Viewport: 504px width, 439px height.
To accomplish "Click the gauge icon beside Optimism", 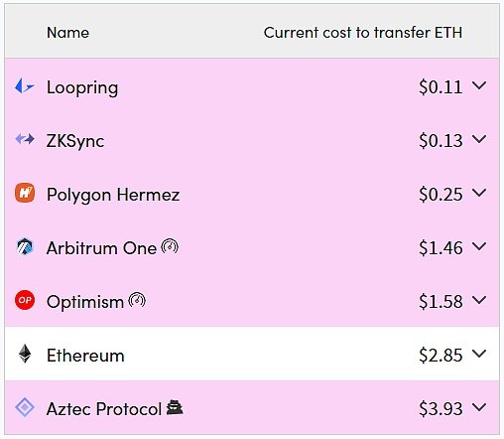I will [137, 300].
